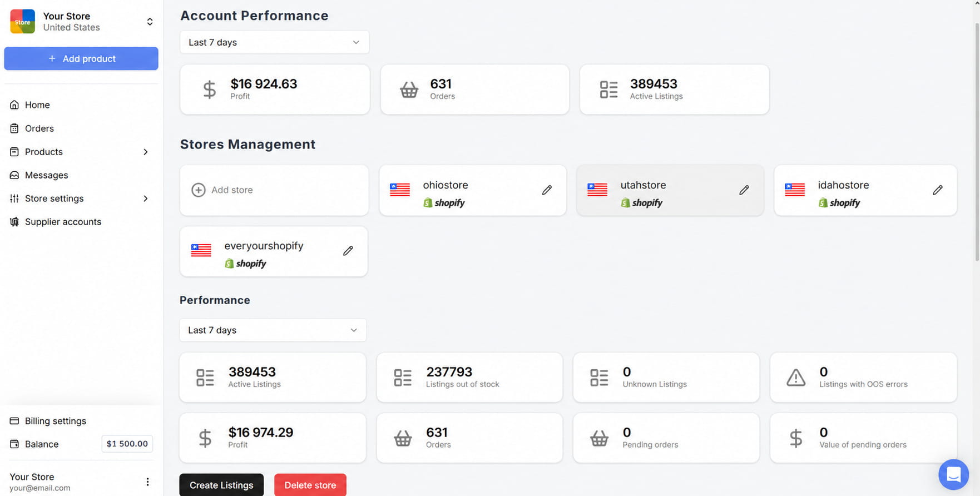The width and height of the screenshot is (980, 496).
Task: Click the everyourshopify flag icon
Action: point(201,250)
